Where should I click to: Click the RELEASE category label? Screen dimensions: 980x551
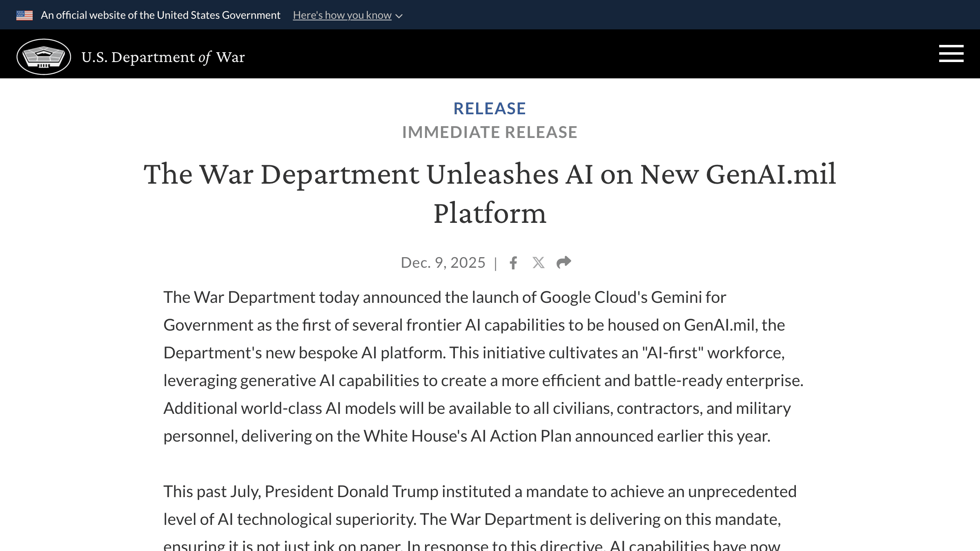(490, 109)
